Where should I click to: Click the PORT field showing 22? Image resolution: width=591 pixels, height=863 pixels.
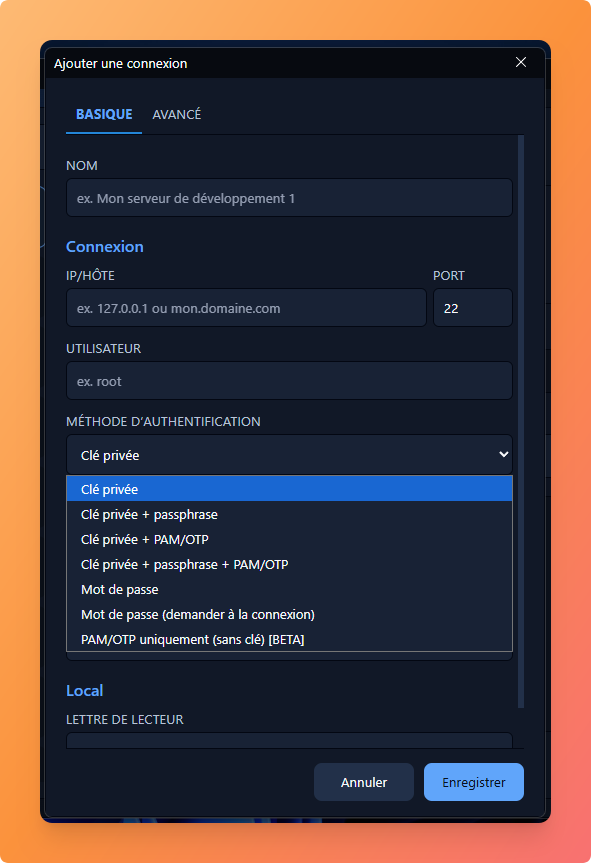(x=473, y=308)
